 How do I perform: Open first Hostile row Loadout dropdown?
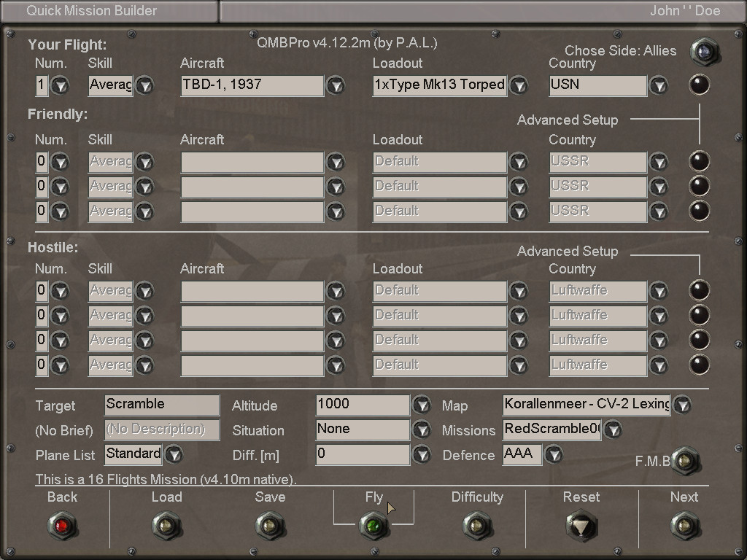tap(519, 291)
